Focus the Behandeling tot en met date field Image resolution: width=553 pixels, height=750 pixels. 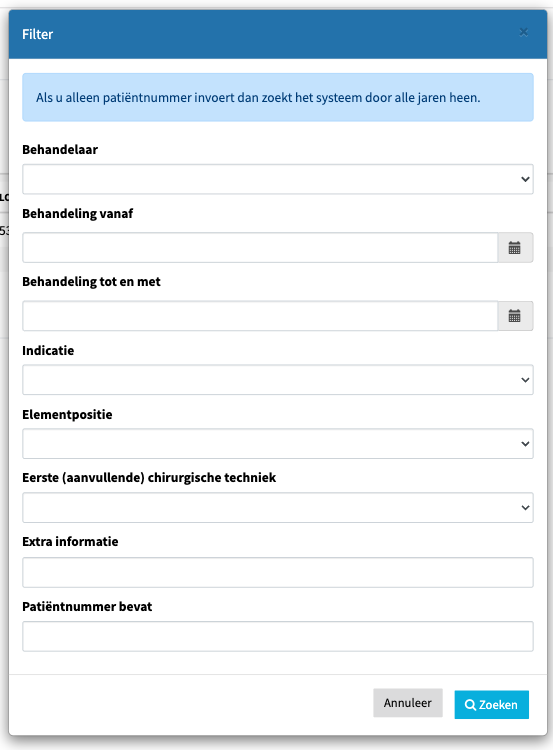click(x=260, y=316)
